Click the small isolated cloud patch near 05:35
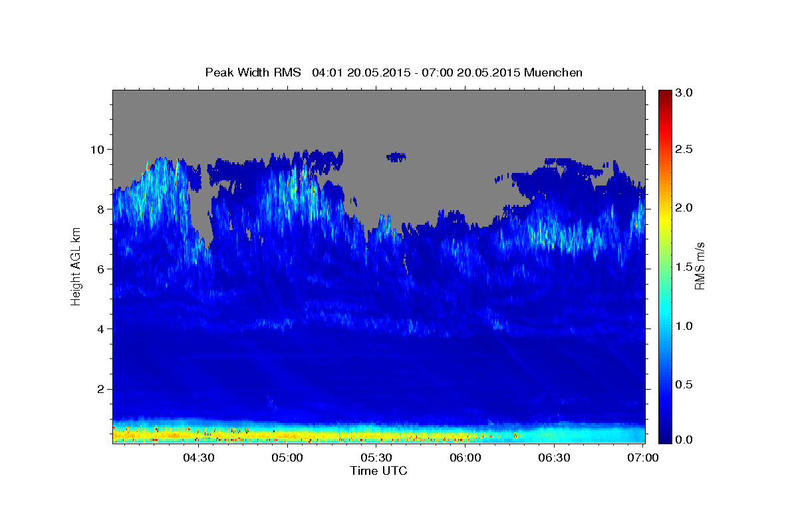 (396, 157)
